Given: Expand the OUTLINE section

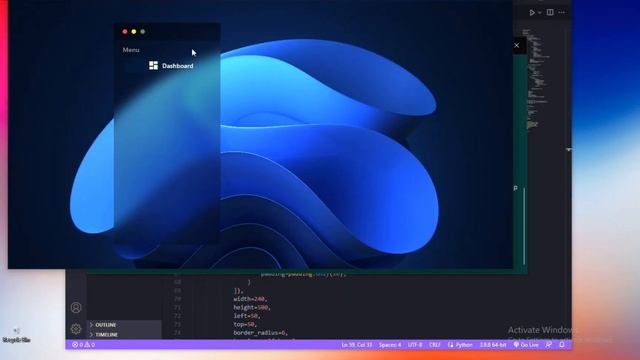Looking at the screenshot, I should pos(124,325).
